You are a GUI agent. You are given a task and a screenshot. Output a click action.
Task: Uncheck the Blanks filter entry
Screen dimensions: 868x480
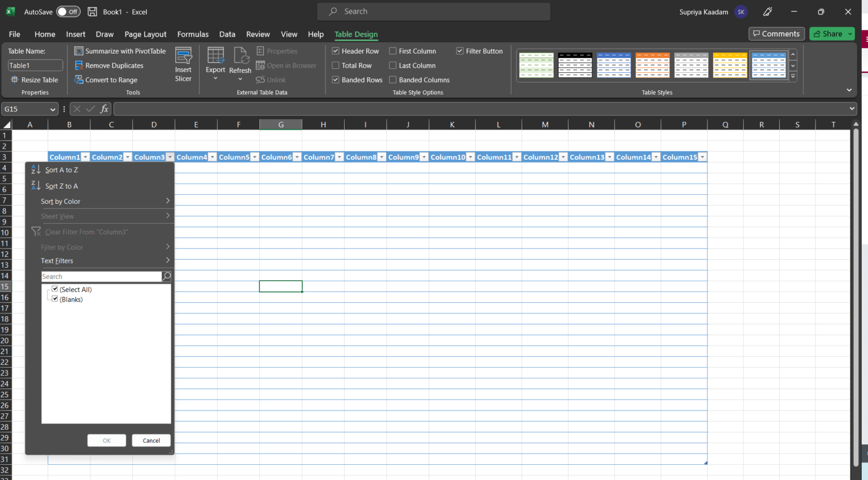[x=54, y=299]
